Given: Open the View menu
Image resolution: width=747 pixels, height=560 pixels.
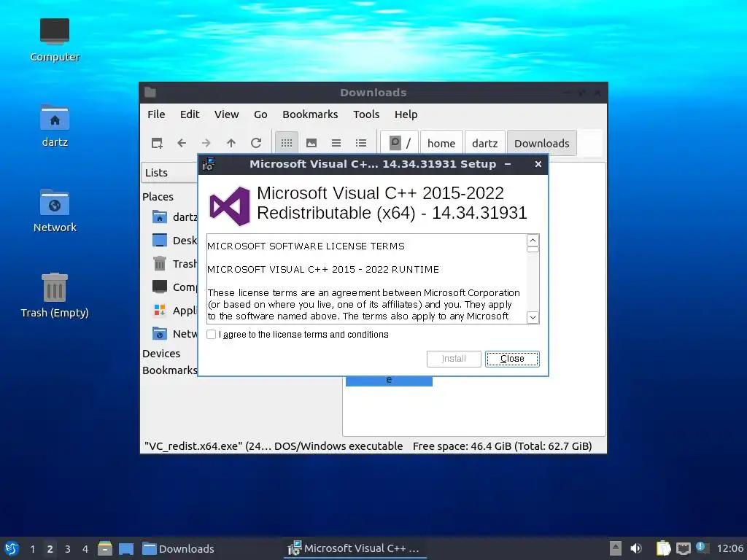Looking at the screenshot, I should point(226,114).
